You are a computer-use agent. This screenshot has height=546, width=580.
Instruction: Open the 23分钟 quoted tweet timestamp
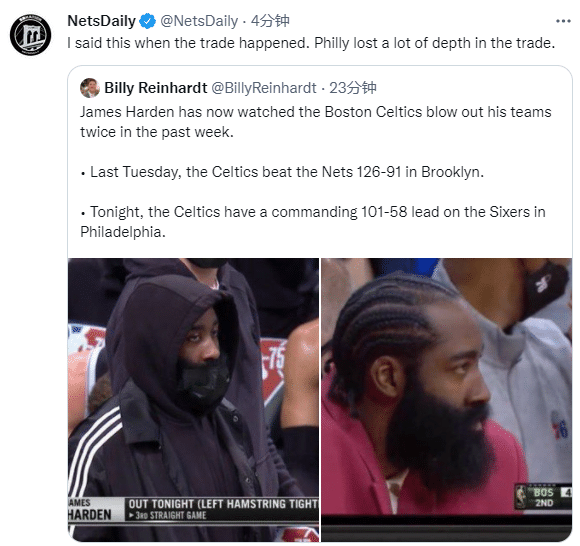point(353,88)
